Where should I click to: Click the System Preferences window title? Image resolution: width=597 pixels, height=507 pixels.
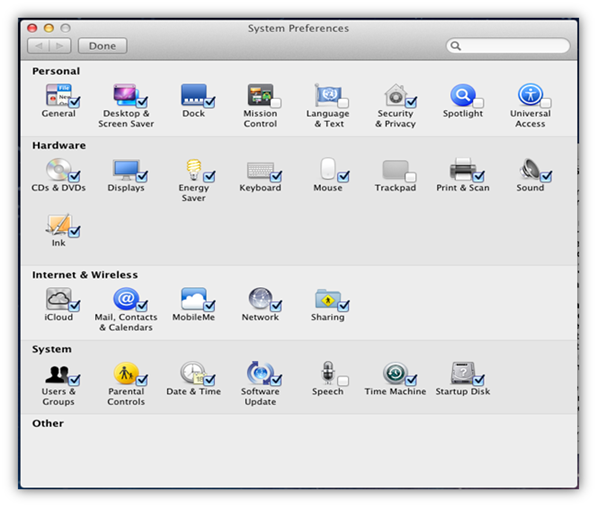click(298, 29)
